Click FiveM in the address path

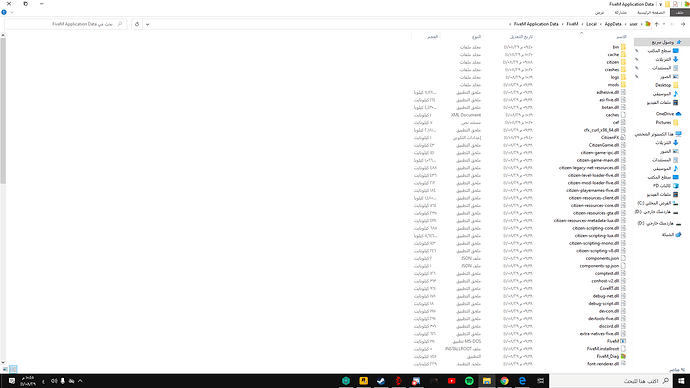[x=573, y=24]
